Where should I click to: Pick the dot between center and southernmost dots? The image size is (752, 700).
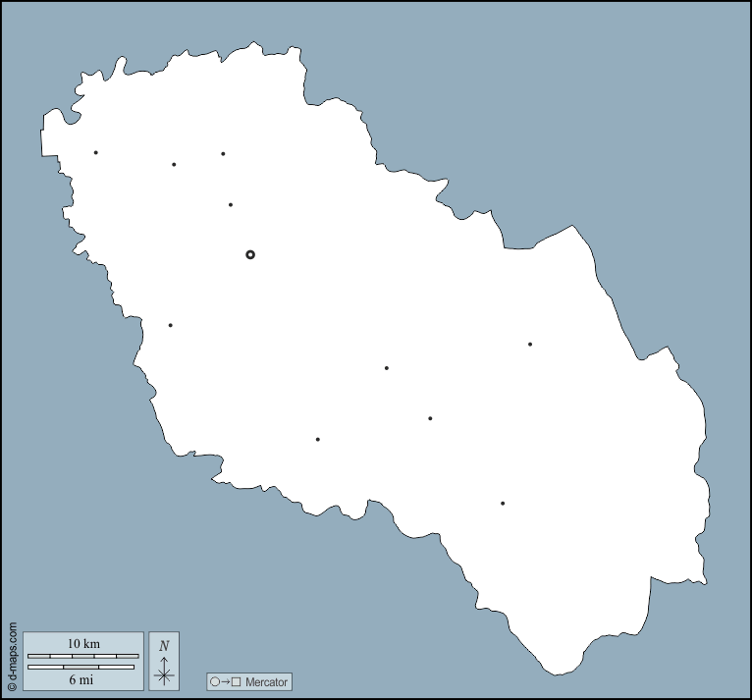tap(430, 418)
